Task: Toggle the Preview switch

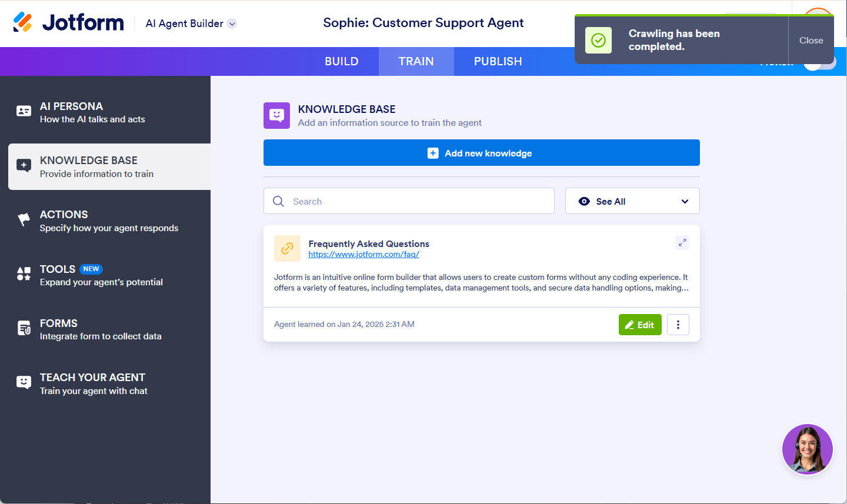Action: (x=820, y=62)
